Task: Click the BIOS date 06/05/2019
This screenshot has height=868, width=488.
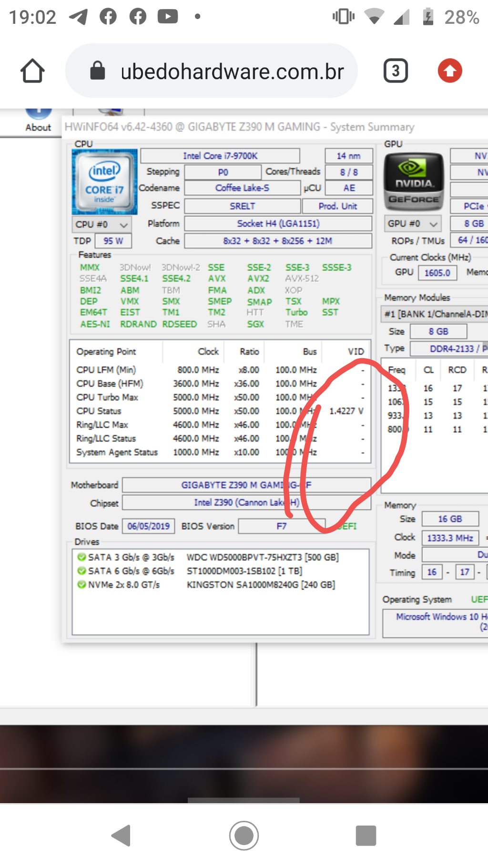Action: click(148, 526)
